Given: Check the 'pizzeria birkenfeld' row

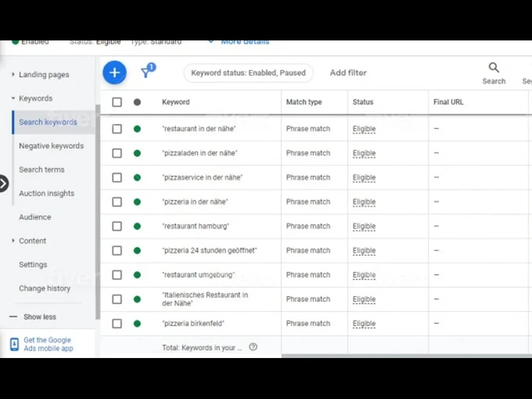Looking at the screenshot, I should (x=117, y=323).
